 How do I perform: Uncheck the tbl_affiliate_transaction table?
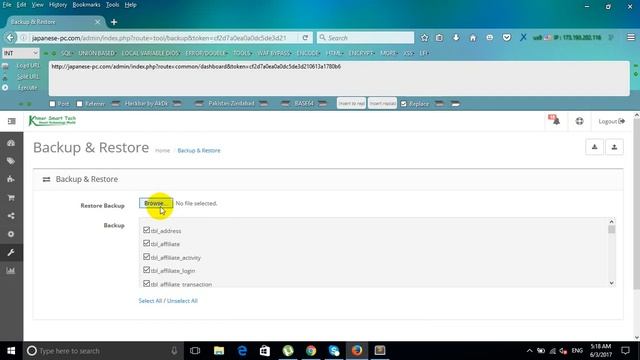(147, 283)
